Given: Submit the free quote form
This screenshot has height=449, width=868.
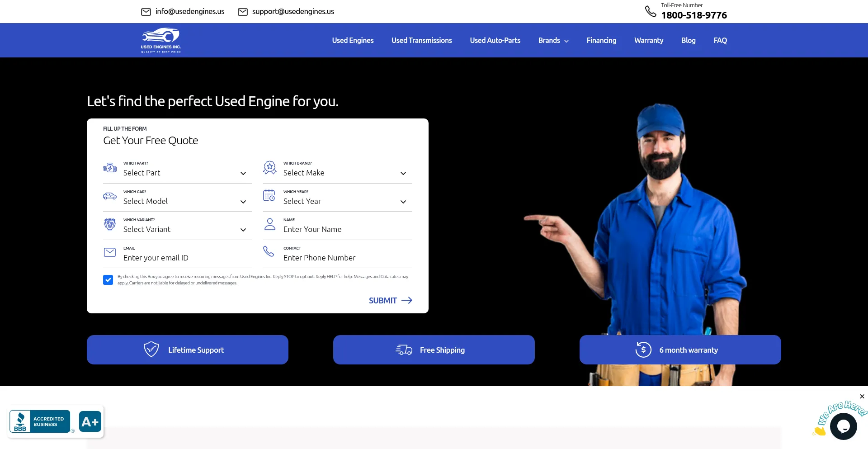Looking at the screenshot, I should tap(390, 300).
